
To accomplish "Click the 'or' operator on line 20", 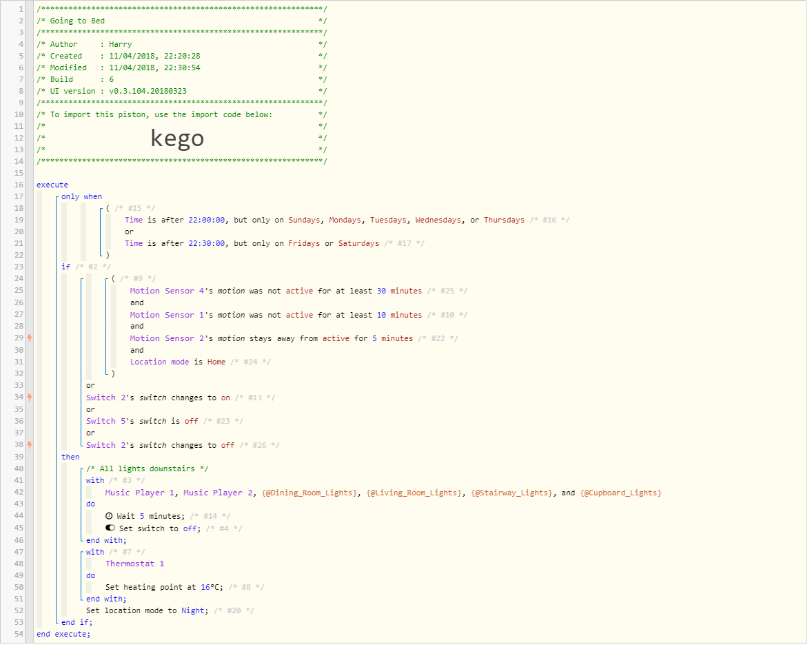I will [129, 234].
